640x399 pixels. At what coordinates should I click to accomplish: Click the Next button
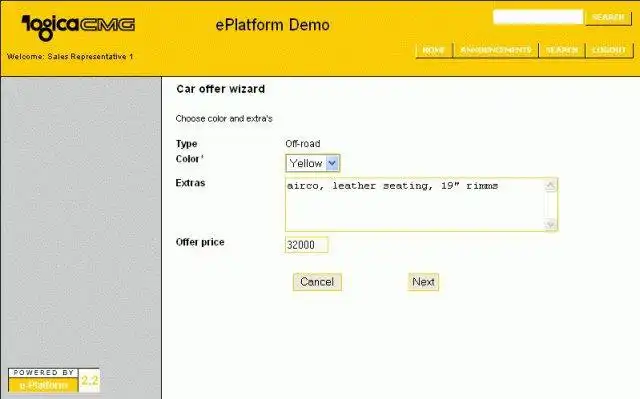(423, 282)
